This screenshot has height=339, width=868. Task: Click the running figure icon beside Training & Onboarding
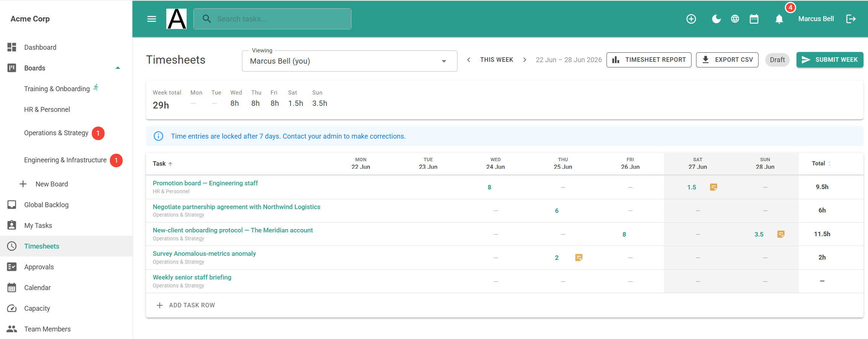pyautogui.click(x=96, y=87)
